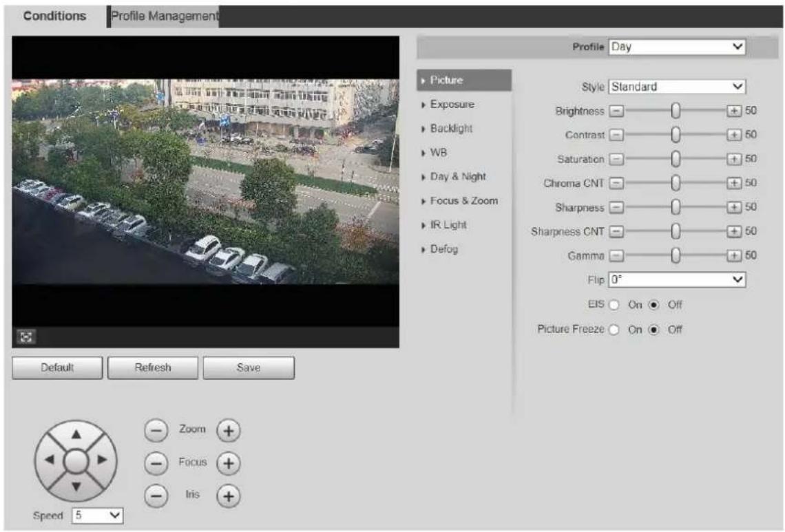Switch to the Profile Management tab
The image size is (785, 532).
[x=164, y=16]
